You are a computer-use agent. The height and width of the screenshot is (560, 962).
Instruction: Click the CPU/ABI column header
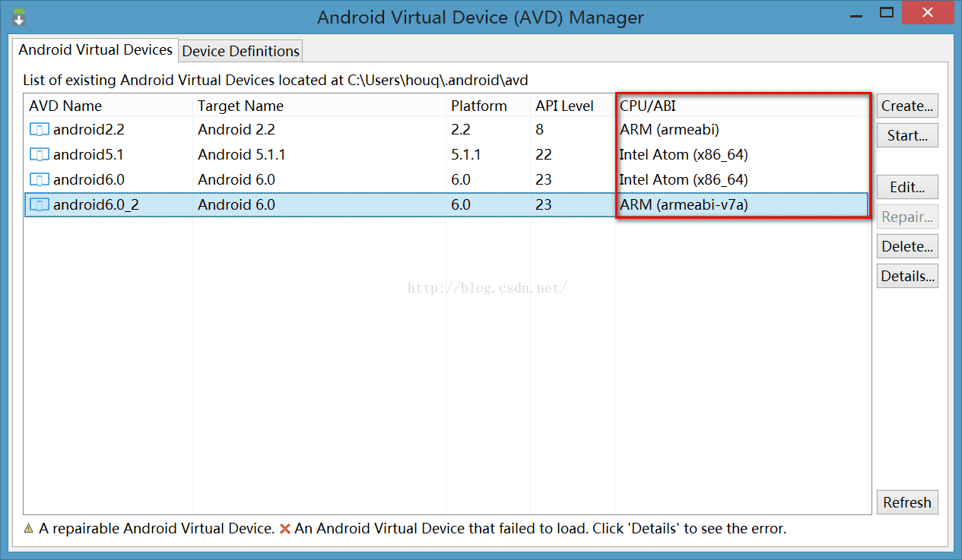(648, 106)
